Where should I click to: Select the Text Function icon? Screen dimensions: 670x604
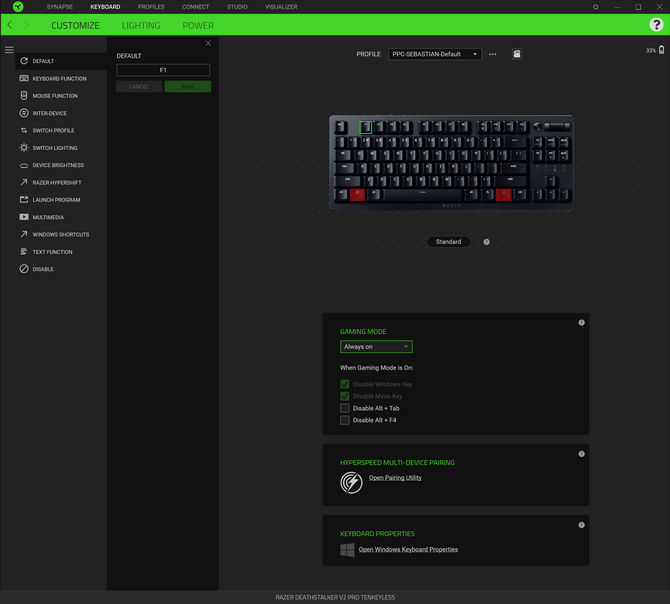(x=24, y=252)
